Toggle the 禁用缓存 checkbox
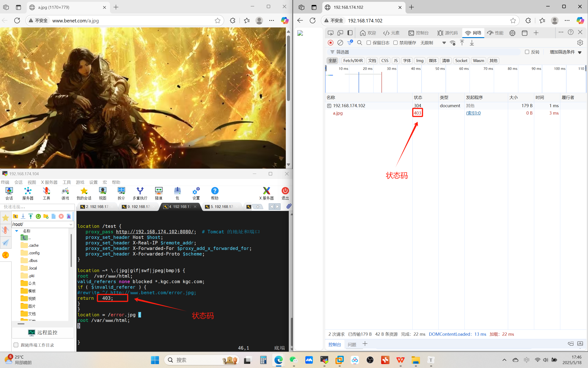 (395, 43)
